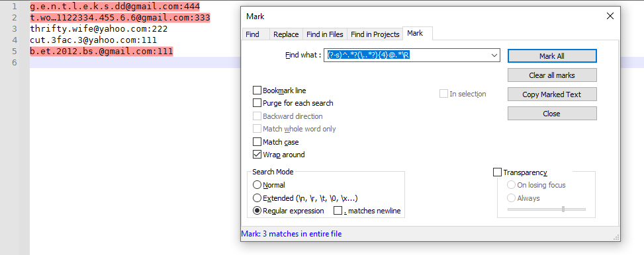The height and width of the screenshot is (255, 644).
Task: Close the Mark dialog with the X icon
Action: (x=610, y=17)
